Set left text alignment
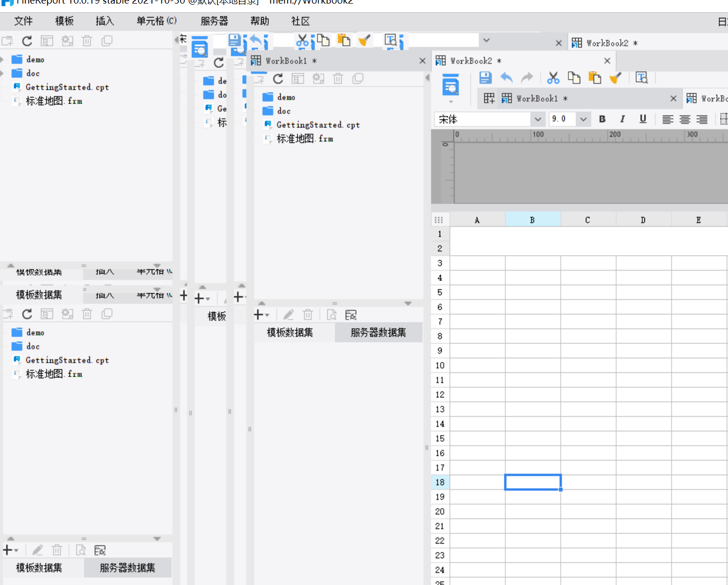The image size is (728, 585). coord(667,119)
